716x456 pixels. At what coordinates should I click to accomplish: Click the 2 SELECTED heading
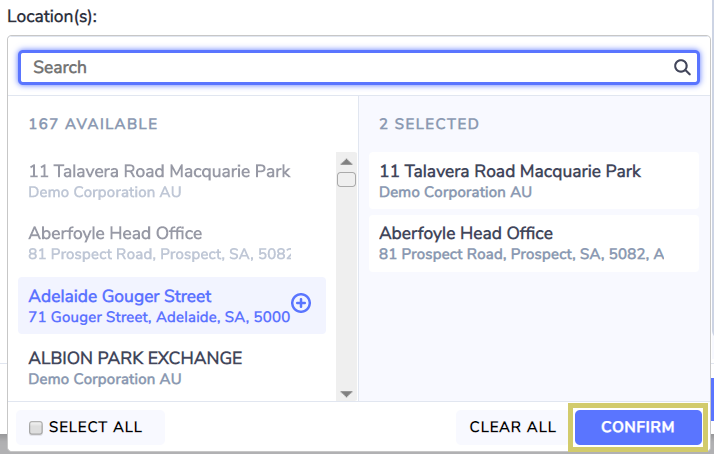429,124
